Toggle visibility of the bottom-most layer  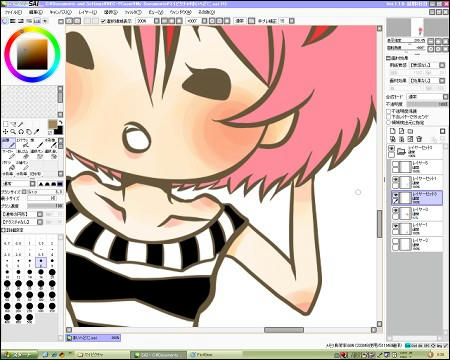click(x=395, y=241)
